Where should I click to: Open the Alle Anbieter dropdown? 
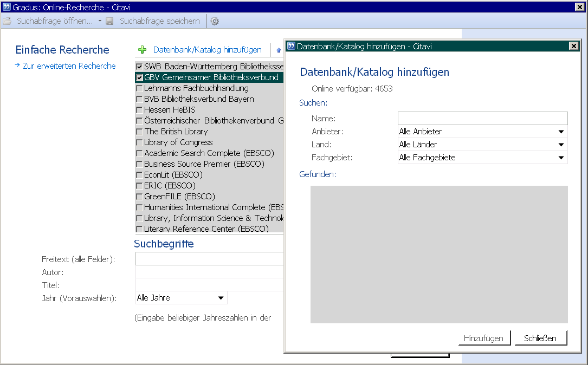pyautogui.click(x=482, y=132)
